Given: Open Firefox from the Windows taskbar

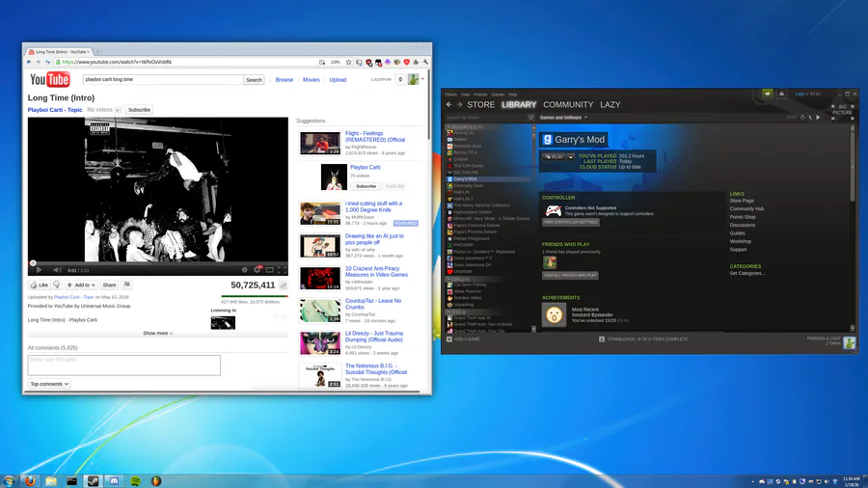Looking at the screenshot, I should tap(30, 481).
